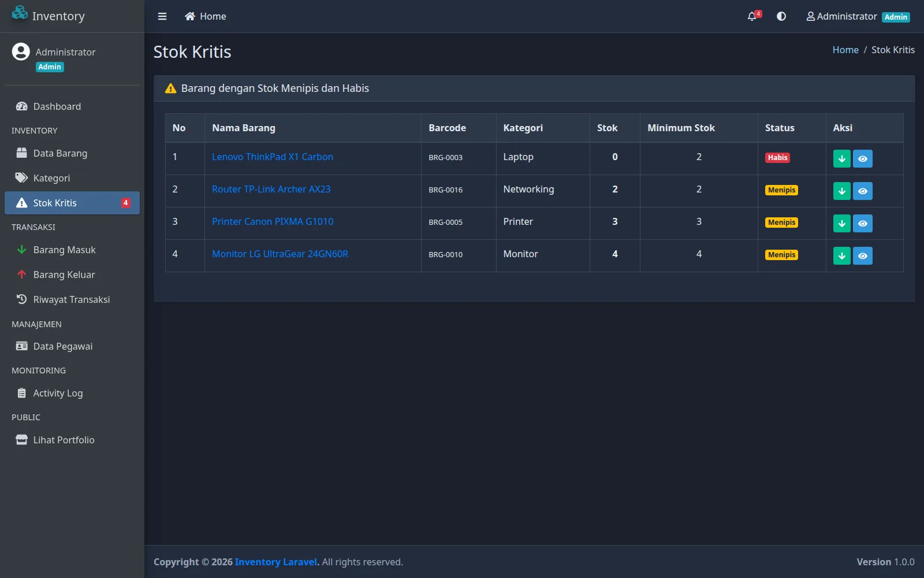Click eye view button for Router TP-Link

point(863,191)
